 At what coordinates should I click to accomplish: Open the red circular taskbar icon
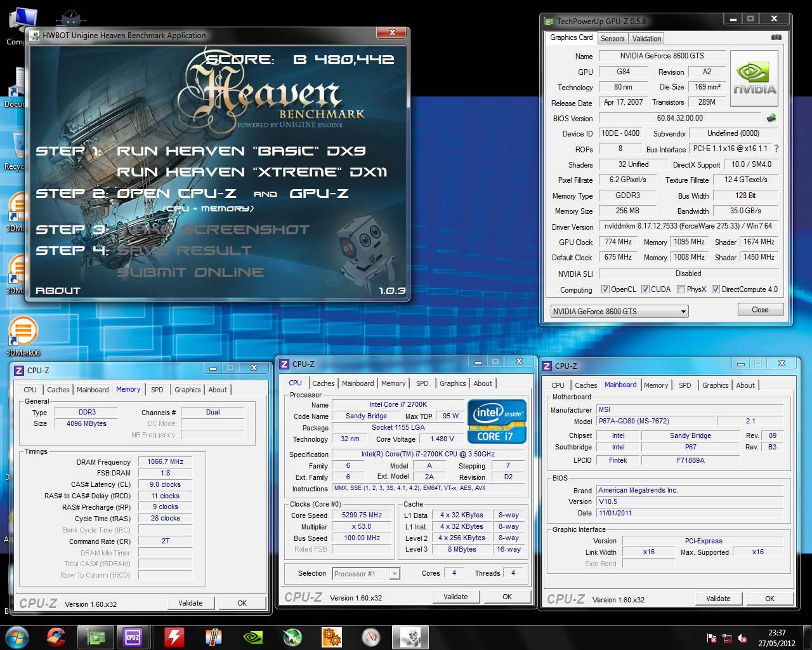(x=371, y=637)
